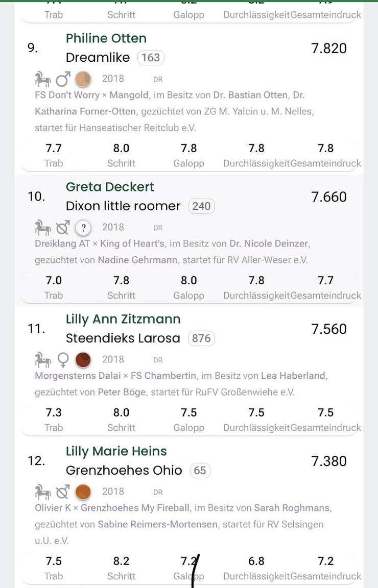Click the horse icon under Grenzhoehes Ohio
The height and width of the screenshot is (588, 378).
[43, 492]
